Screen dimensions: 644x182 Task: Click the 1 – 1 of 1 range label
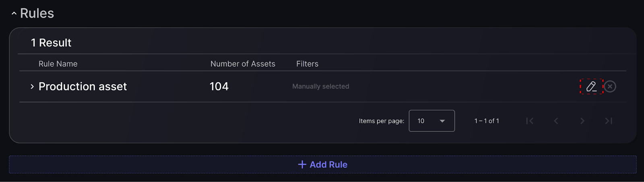pyautogui.click(x=487, y=121)
